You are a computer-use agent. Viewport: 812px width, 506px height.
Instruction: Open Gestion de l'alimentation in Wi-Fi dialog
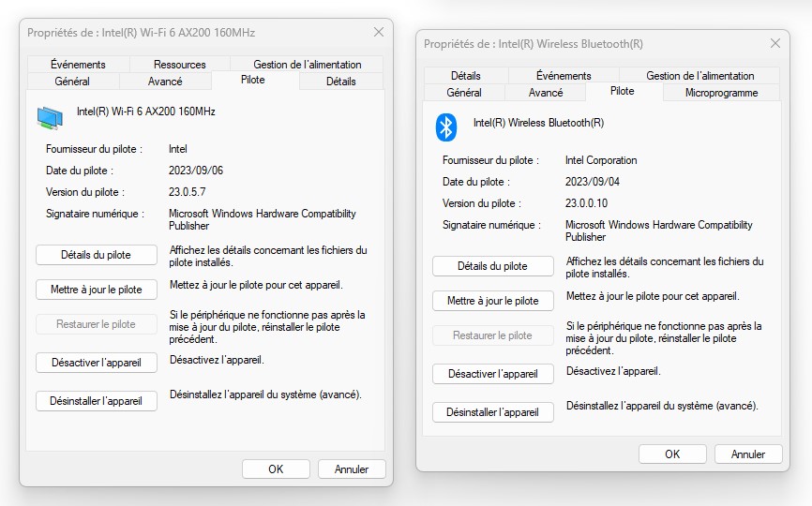[x=307, y=65]
